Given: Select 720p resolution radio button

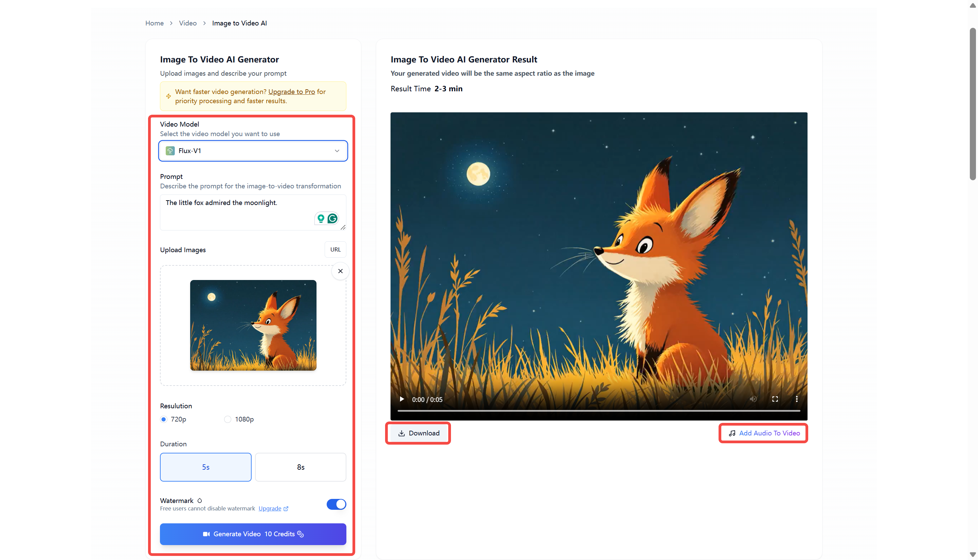Looking at the screenshot, I should (164, 419).
